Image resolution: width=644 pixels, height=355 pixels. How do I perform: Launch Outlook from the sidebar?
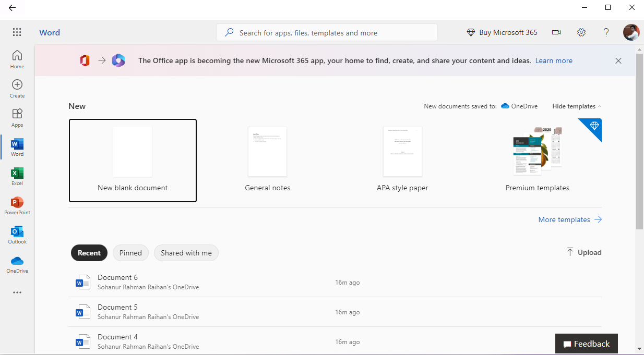(17, 235)
